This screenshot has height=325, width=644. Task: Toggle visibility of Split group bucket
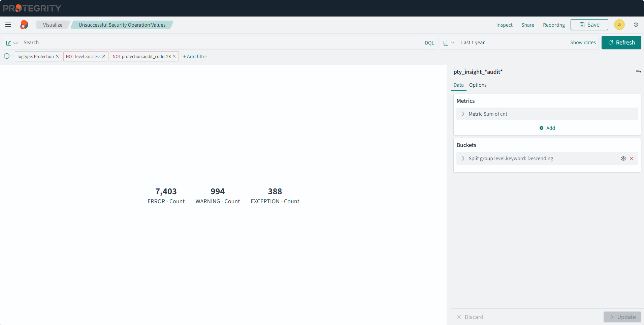click(623, 158)
